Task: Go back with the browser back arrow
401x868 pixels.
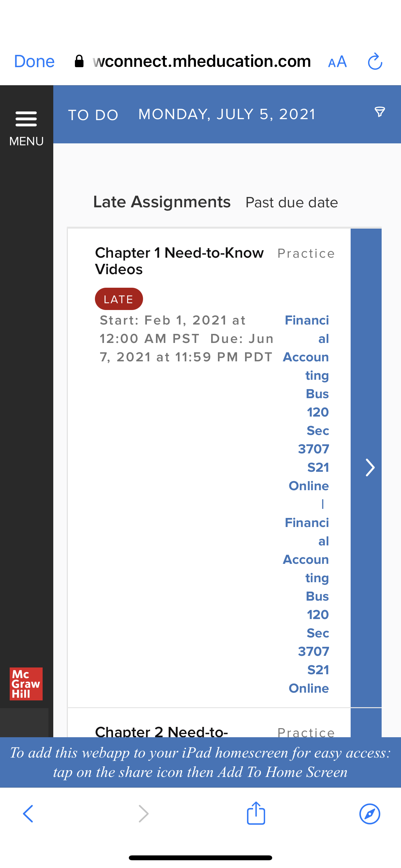Action: [x=28, y=814]
